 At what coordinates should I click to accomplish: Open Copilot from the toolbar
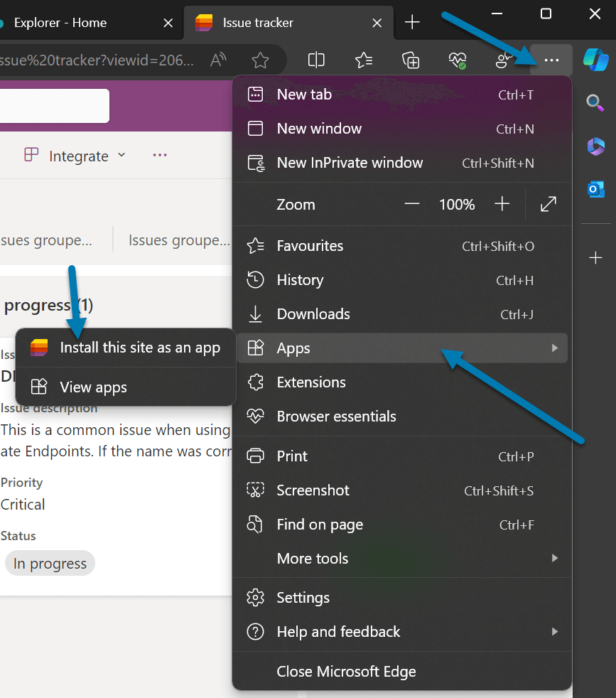click(595, 60)
